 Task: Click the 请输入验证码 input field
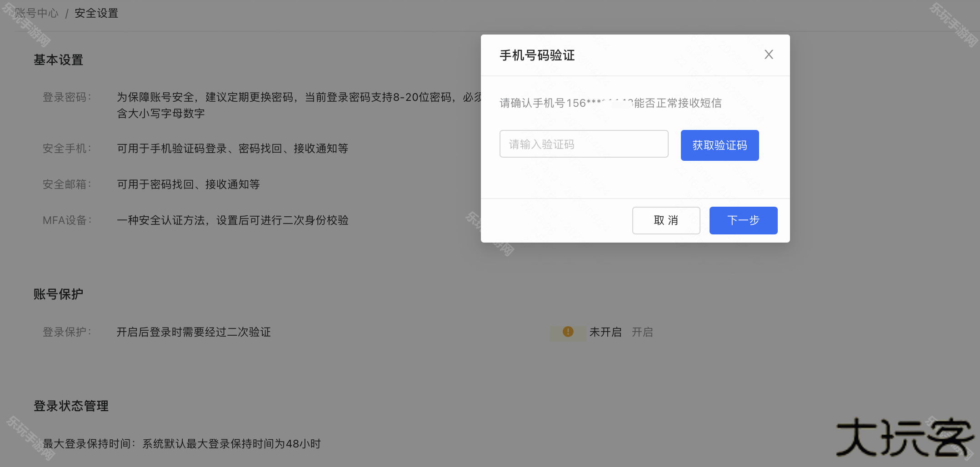(x=584, y=144)
